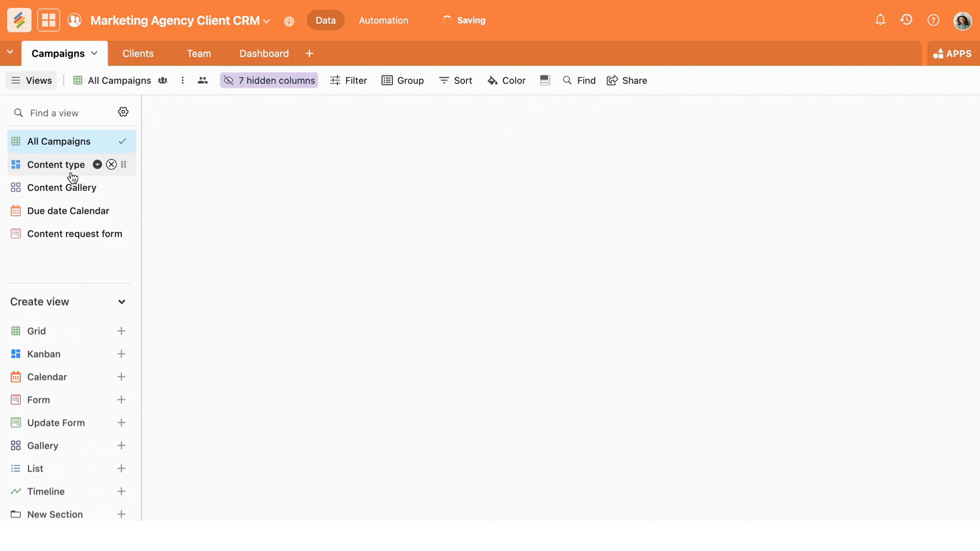This screenshot has width=980, height=551.
Task: Click the view settings gear icon
Action: click(x=123, y=112)
